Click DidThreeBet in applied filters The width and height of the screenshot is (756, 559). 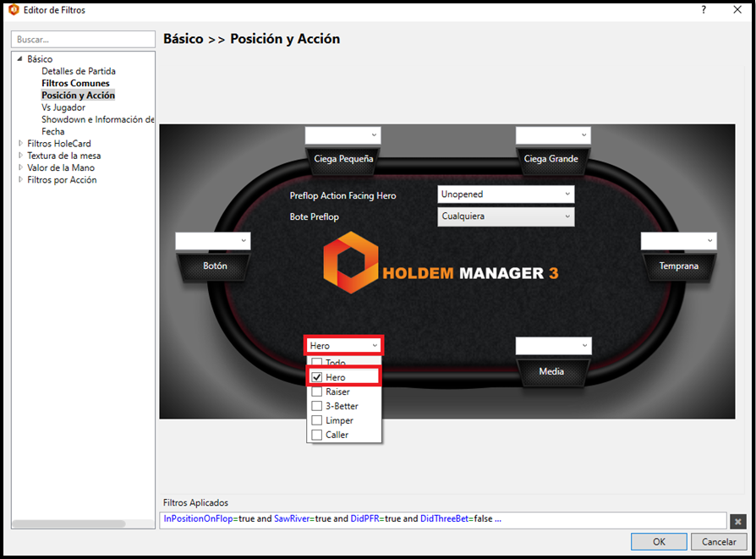tap(444, 518)
